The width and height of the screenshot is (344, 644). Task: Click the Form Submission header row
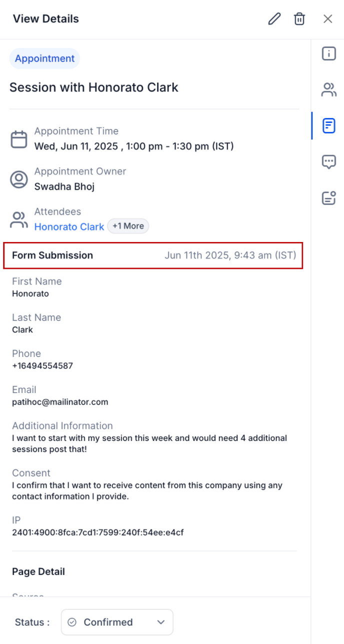pos(154,255)
